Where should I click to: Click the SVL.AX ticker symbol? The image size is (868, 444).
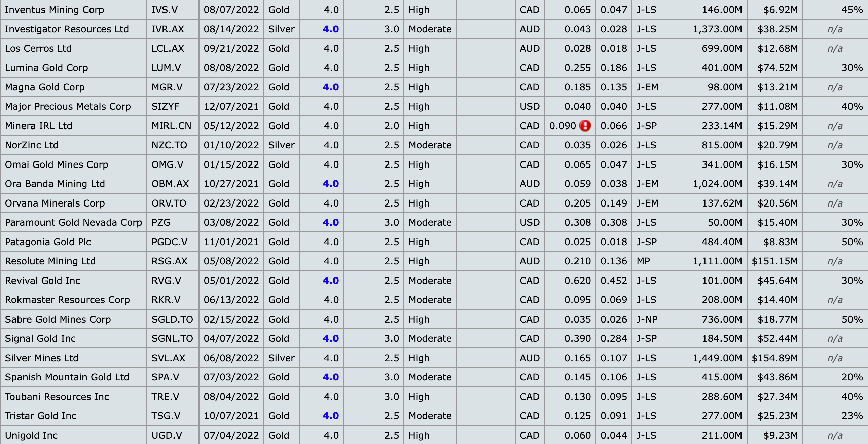pyautogui.click(x=168, y=358)
